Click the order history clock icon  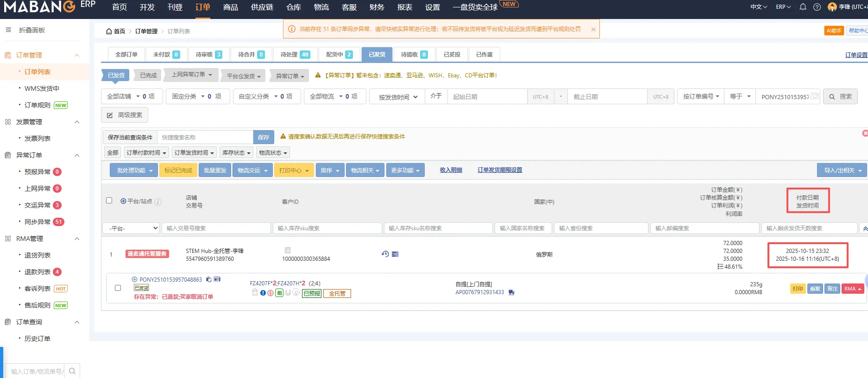(385, 254)
